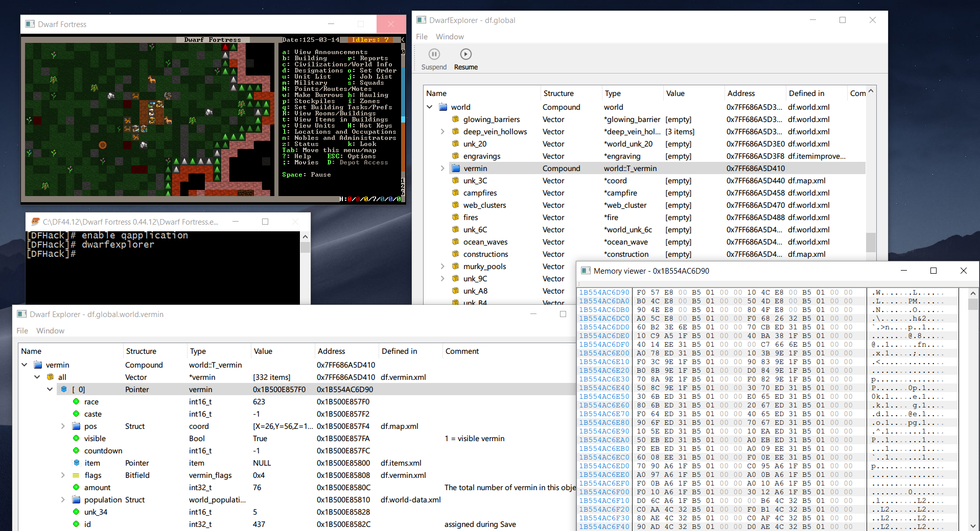Click the 'all' vector icon
This screenshot has height=531, width=980.
pos(50,377)
